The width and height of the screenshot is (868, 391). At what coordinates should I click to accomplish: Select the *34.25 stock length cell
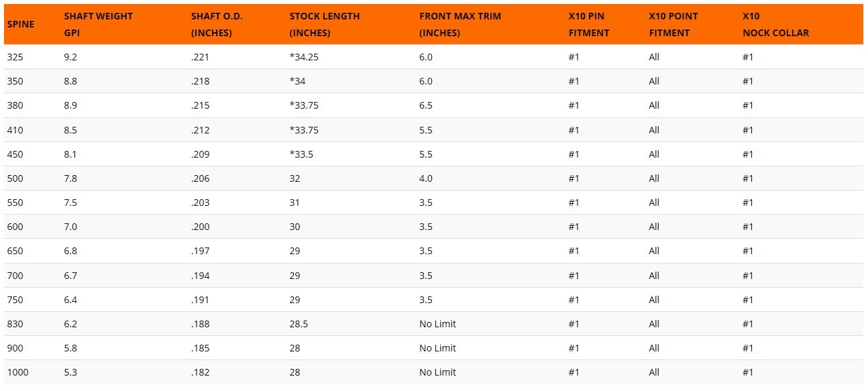pyautogui.click(x=304, y=57)
